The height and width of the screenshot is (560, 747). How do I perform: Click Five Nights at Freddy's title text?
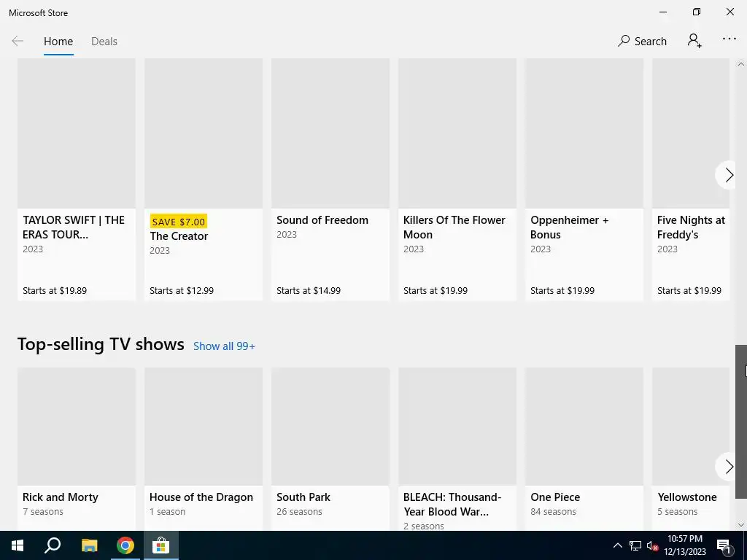[691, 227]
